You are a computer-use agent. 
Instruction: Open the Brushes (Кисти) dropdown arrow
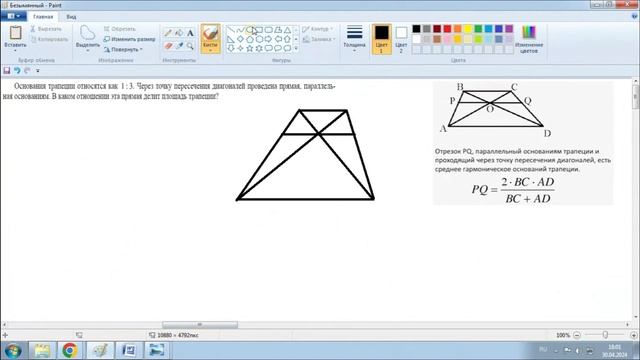pos(211,51)
